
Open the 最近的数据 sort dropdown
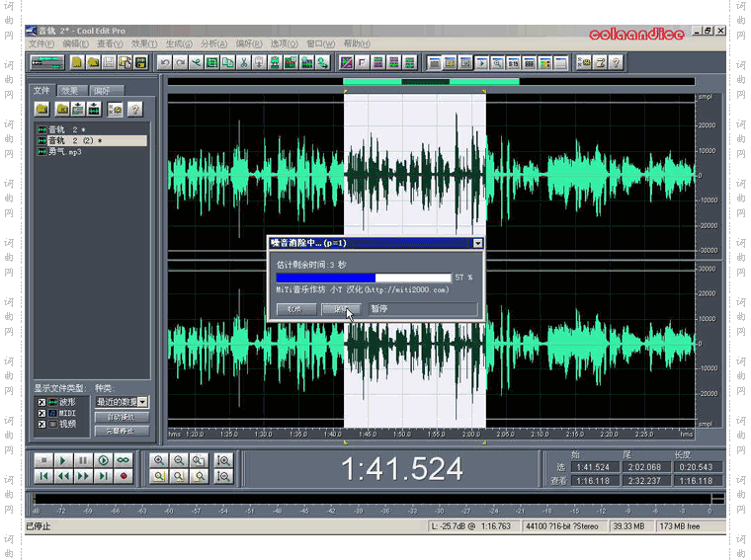(x=142, y=402)
